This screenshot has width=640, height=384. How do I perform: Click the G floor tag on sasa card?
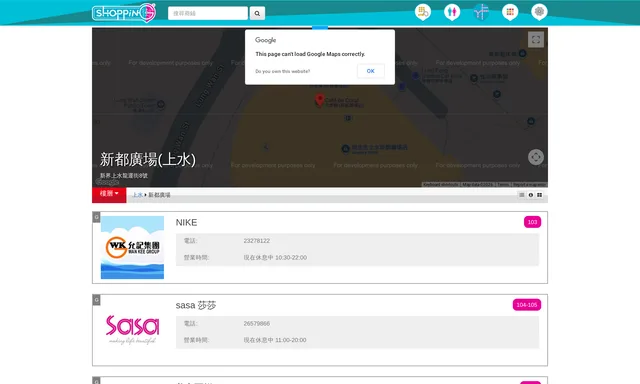96,300
